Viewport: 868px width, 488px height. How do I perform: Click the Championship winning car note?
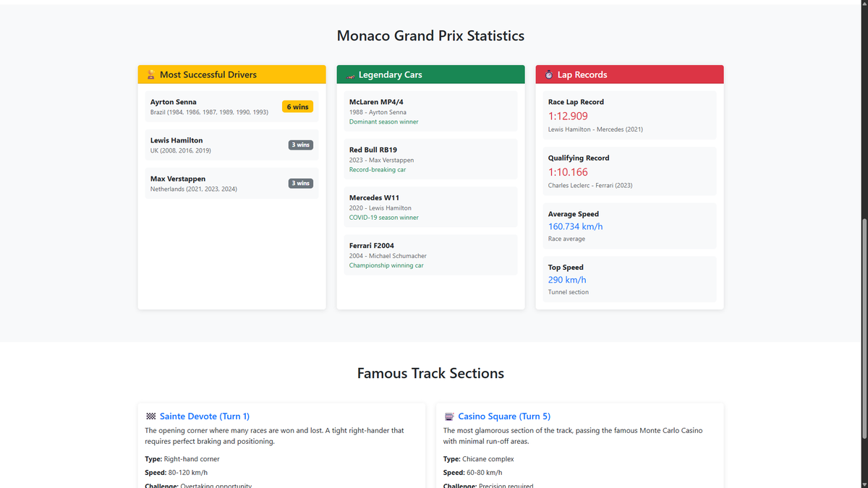[x=386, y=265]
